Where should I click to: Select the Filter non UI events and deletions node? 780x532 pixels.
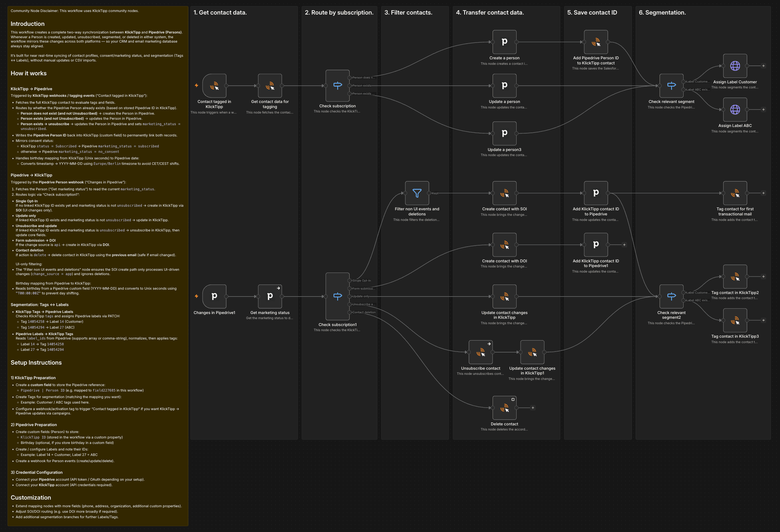[x=417, y=193]
